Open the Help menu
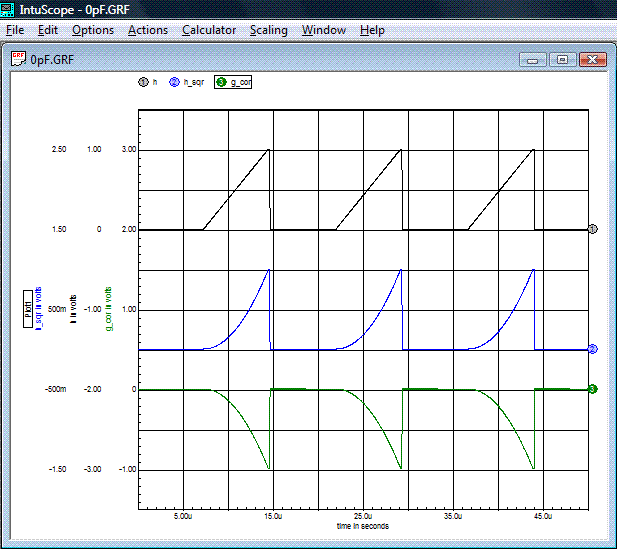The image size is (617, 549). [x=372, y=30]
